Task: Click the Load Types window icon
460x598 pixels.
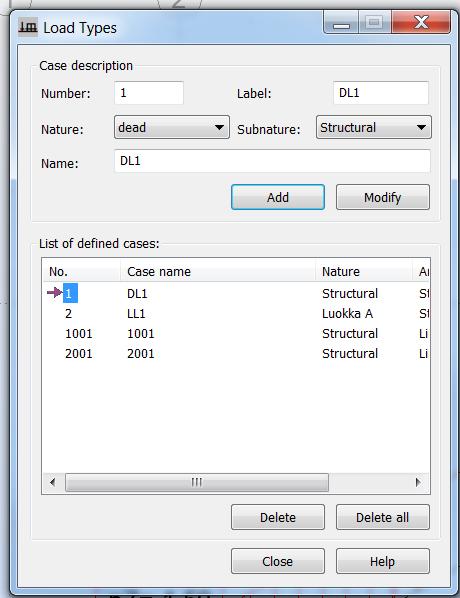Action: pyautogui.click(x=28, y=27)
